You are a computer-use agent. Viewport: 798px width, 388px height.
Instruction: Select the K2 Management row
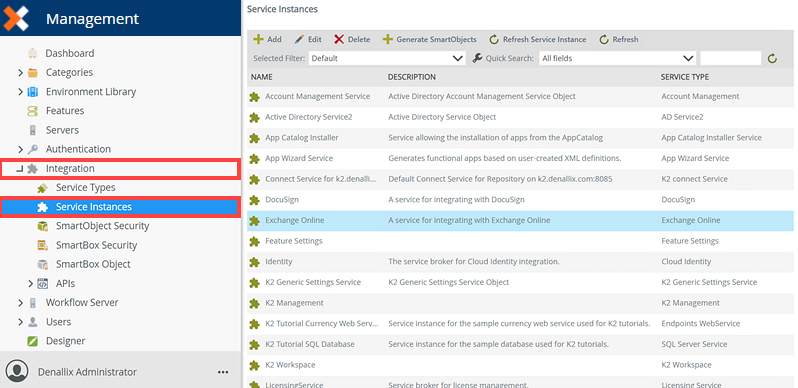[521, 303]
